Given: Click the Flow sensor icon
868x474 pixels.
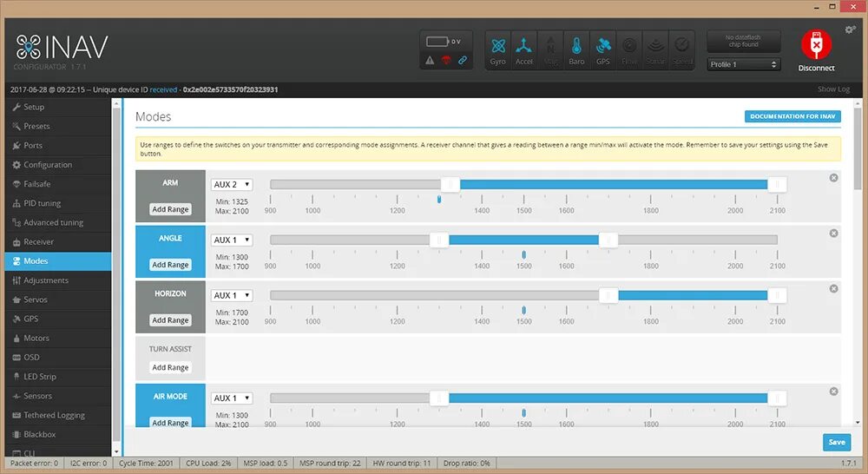Looking at the screenshot, I should (x=629, y=49).
